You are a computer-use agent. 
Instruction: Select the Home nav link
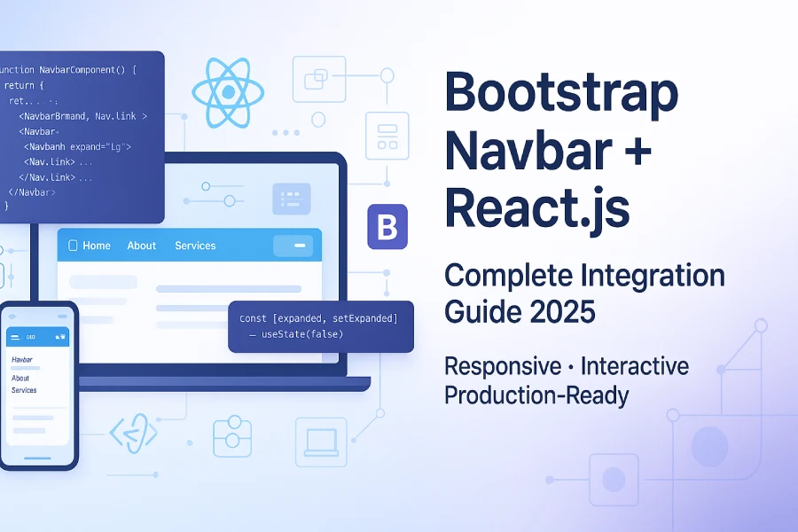pos(96,245)
